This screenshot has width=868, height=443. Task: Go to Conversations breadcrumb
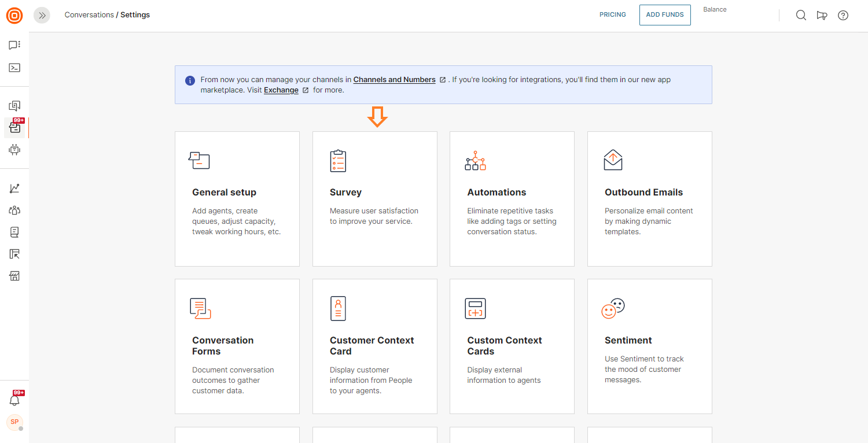[89, 15]
